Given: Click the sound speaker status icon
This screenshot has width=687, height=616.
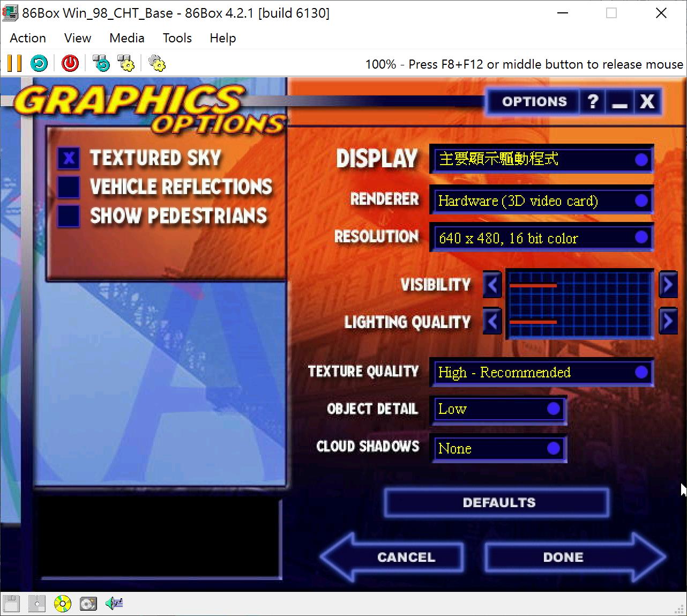Looking at the screenshot, I should pyautogui.click(x=114, y=604).
